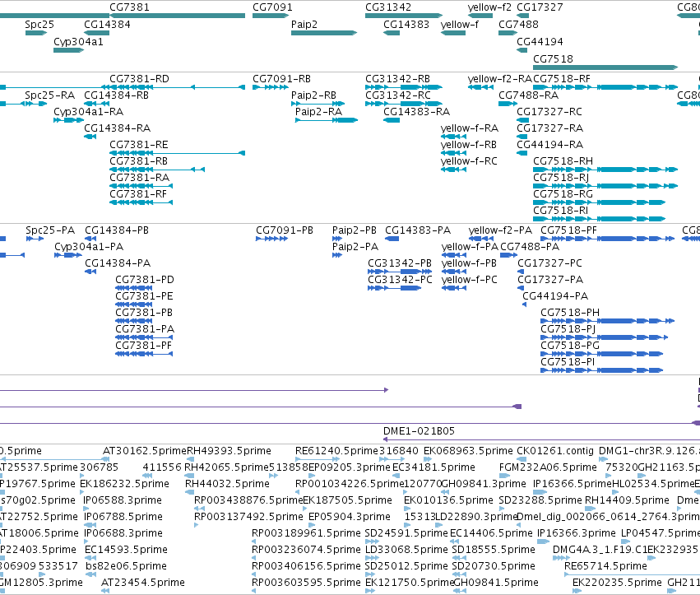
Task: Click the DME1-021B05 clone label
Action: [419, 431]
